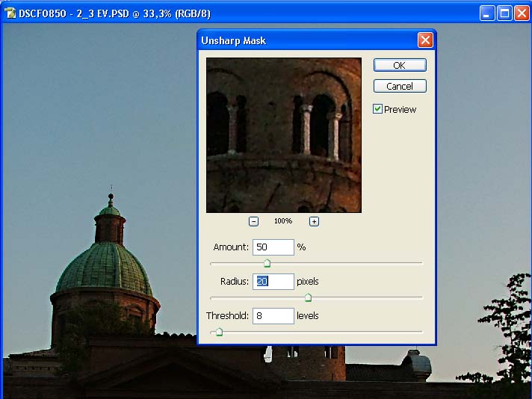The width and height of the screenshot is (532, 399).
Task: Zoom in the preview with plus button
Action: tap(314, 222)
